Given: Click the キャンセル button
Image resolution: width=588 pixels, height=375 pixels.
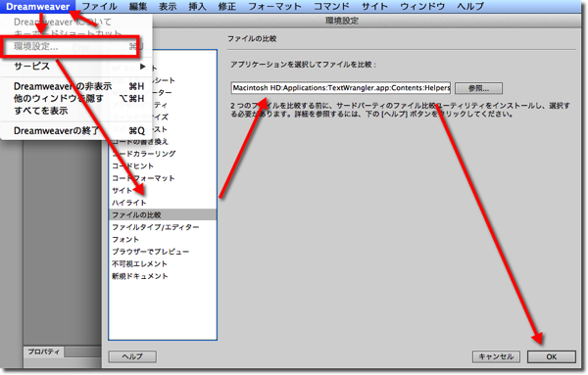Looking at the screenshot, I should [x=496, y=356].
